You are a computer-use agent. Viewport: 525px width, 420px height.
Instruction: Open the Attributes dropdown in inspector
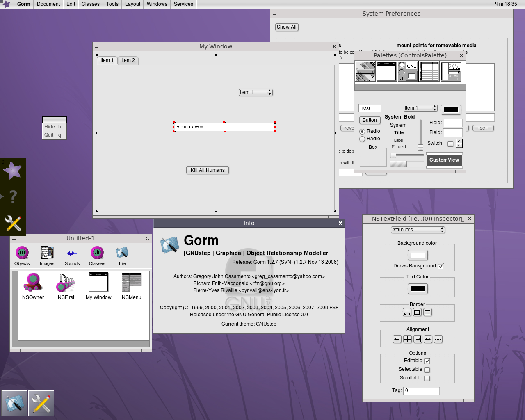418,230
